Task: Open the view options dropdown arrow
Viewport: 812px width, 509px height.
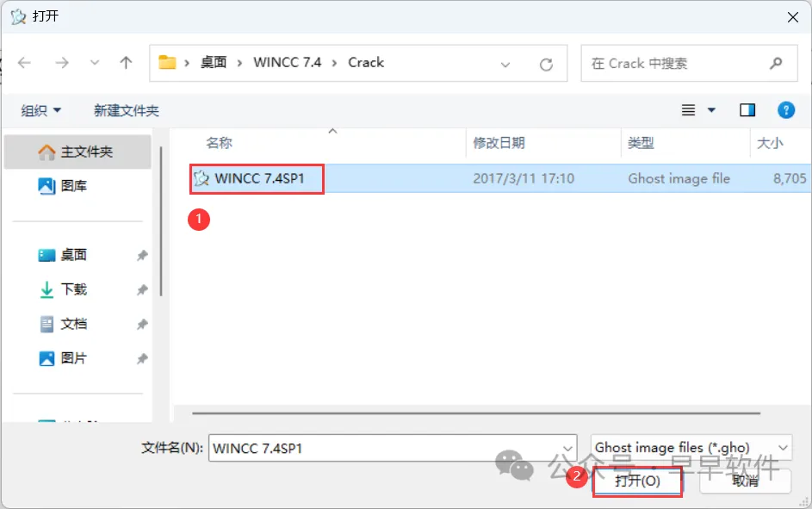Action: (x=711, y=109)
